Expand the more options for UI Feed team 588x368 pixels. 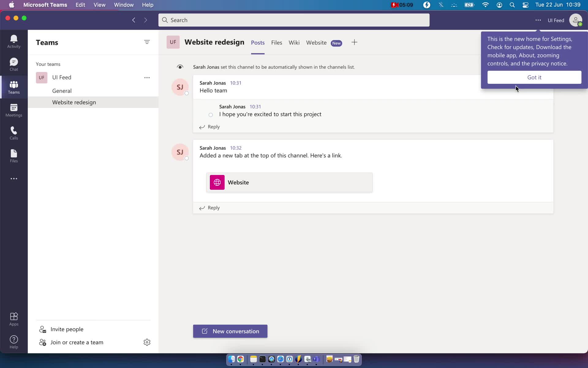[x=146, y=77]
